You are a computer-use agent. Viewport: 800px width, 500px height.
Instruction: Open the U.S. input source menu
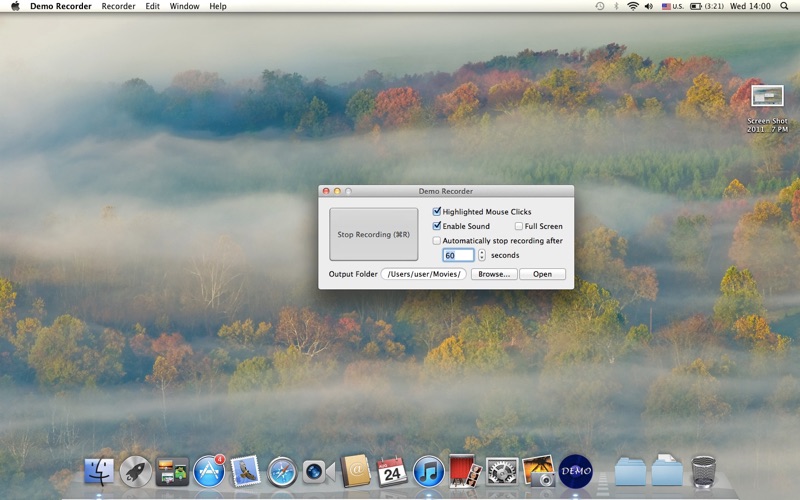[672, 6]
